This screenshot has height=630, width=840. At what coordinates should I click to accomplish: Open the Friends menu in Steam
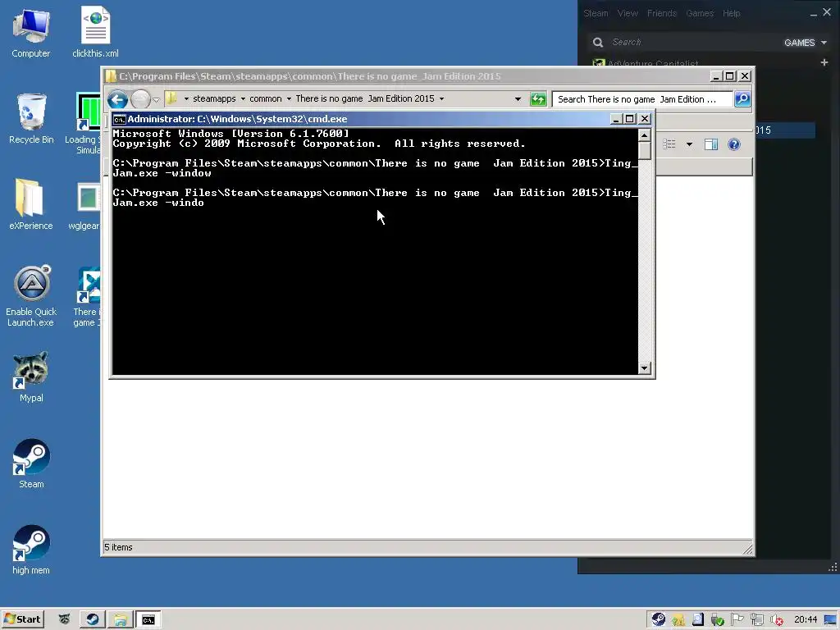[662, 13]
